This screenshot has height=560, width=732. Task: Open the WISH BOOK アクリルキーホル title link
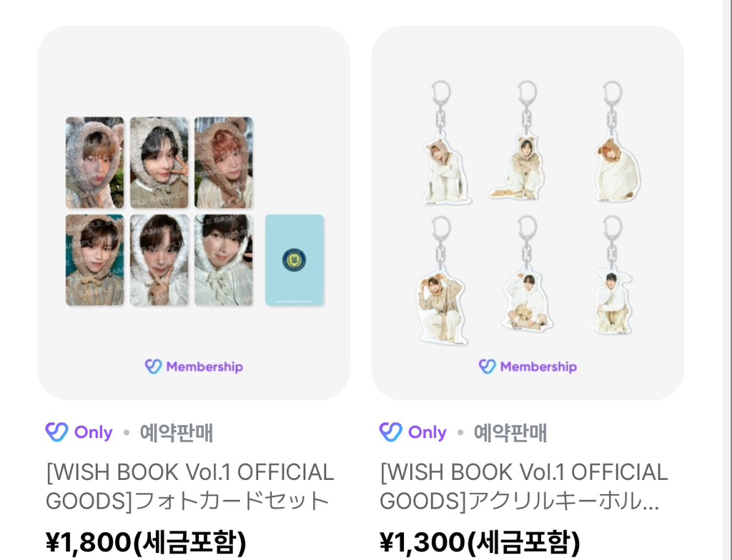[x=524, y=486]
